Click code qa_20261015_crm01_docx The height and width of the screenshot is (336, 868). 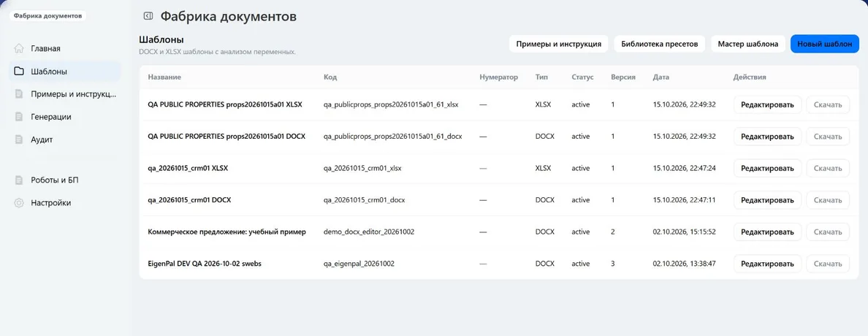pos(365,200)
